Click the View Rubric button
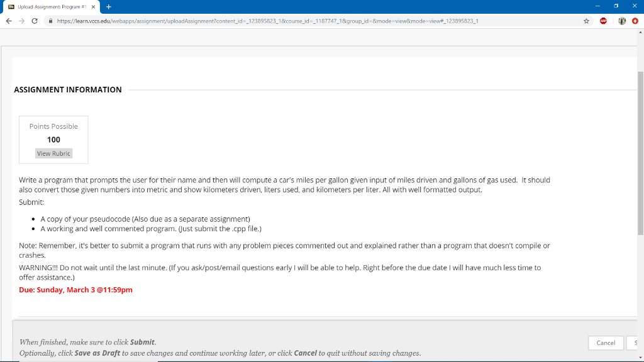The width and height of the screenshot is (644, 362). pyautogui.click(x=53, y=153)
